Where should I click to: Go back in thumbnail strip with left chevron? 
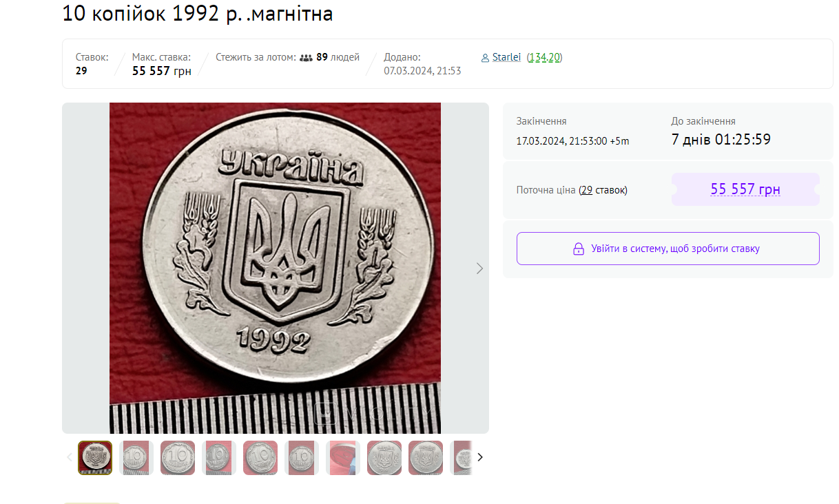(69, 457)
